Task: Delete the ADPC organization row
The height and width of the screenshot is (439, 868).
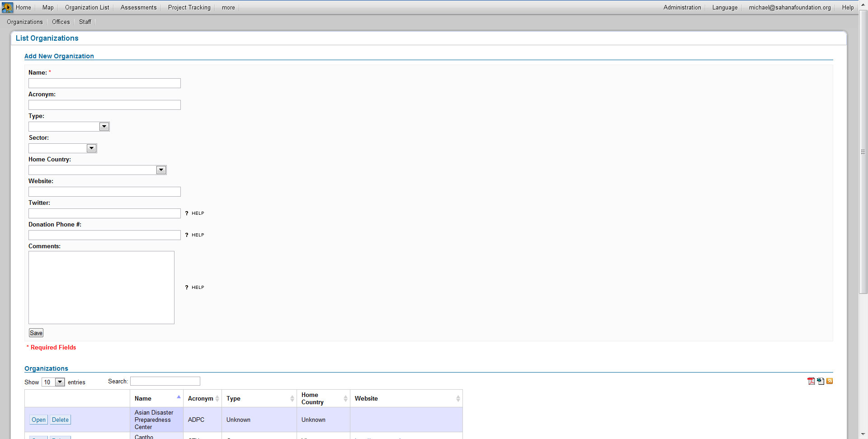Action: (60, 420)
